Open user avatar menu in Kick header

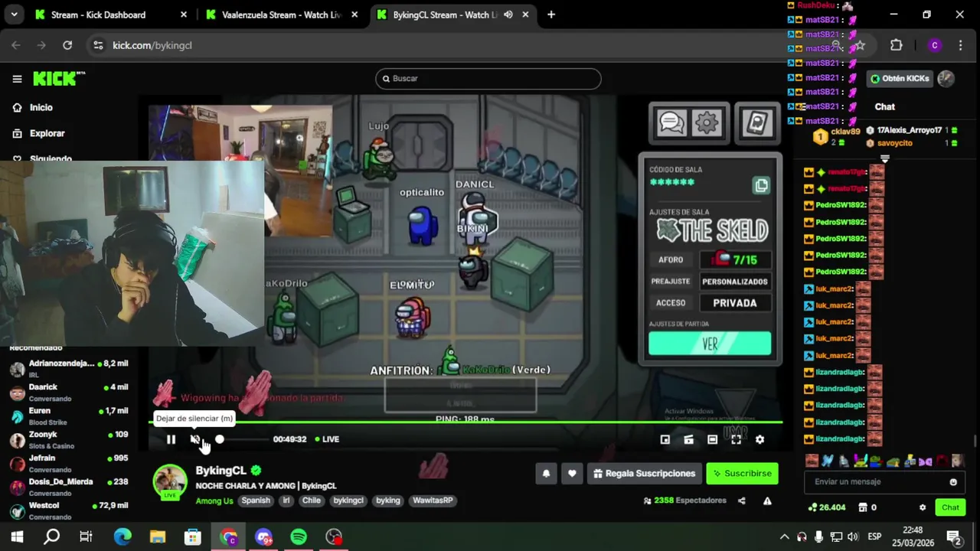point(946,78)
